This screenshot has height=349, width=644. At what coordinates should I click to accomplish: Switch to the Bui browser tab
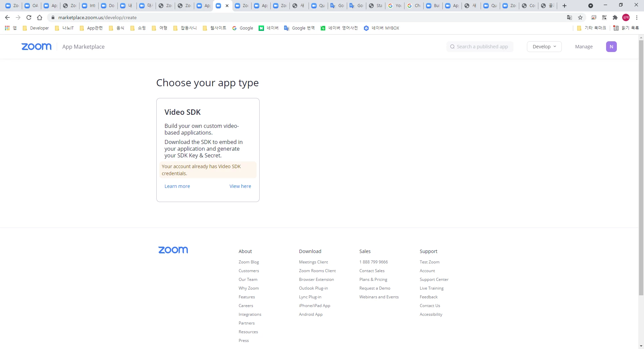click(x=433, y=6)
